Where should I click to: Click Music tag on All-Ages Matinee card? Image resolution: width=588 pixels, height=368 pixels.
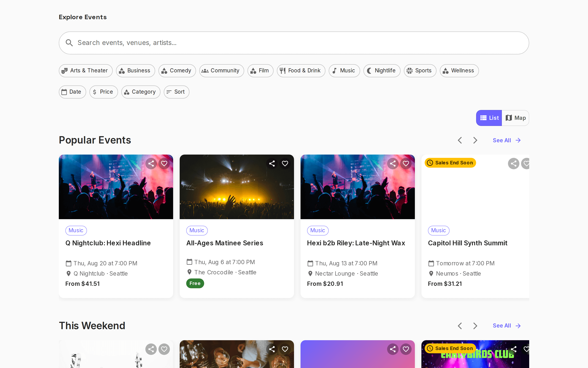197,230
